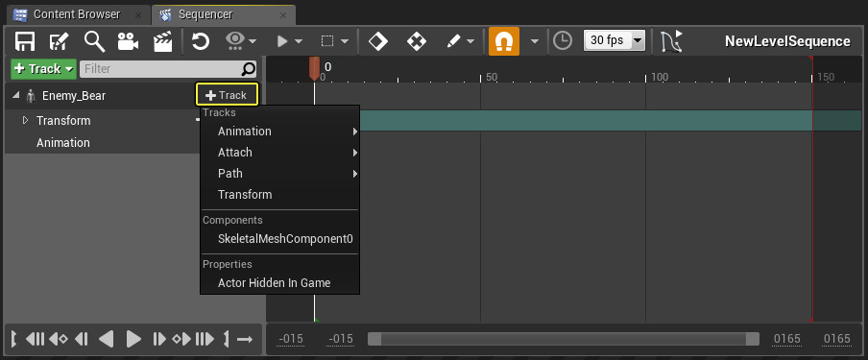The image size is (868, 360).
Task: Open the Path submenu entry
Action: [x=279, y=174]
